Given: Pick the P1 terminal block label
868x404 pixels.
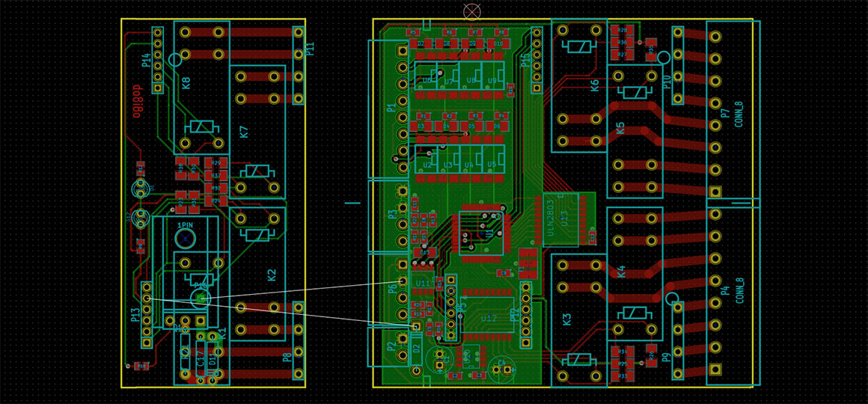Looking at the screenshot, I should (x=392, y=108).
